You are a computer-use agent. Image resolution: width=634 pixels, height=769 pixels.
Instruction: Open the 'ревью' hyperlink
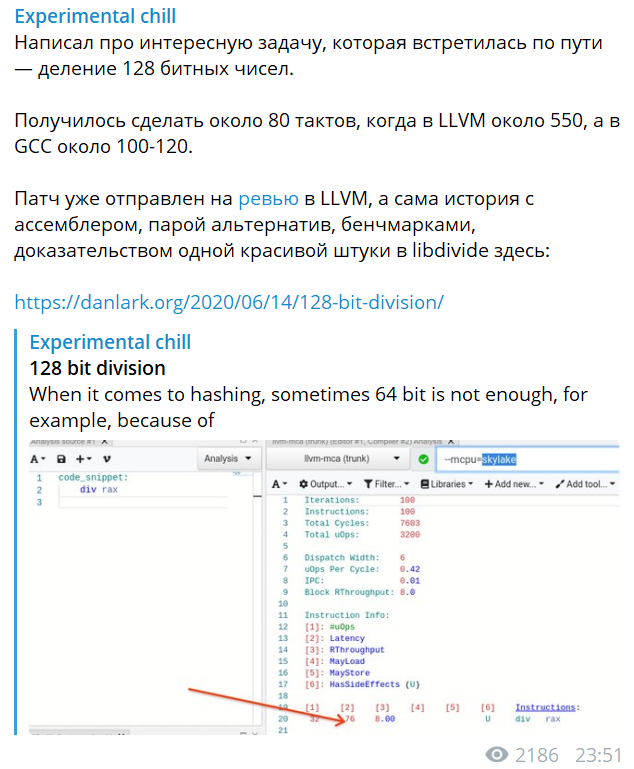[x=267, y=198]
